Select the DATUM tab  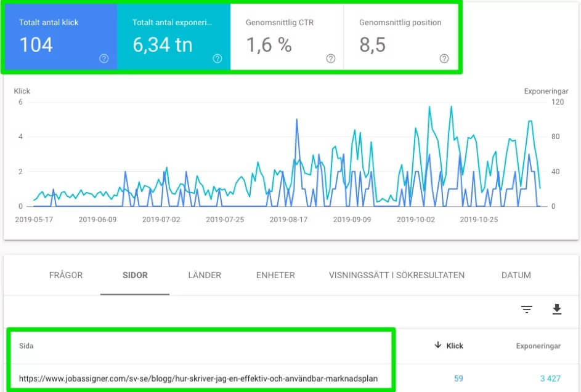(x=515, y=275)
